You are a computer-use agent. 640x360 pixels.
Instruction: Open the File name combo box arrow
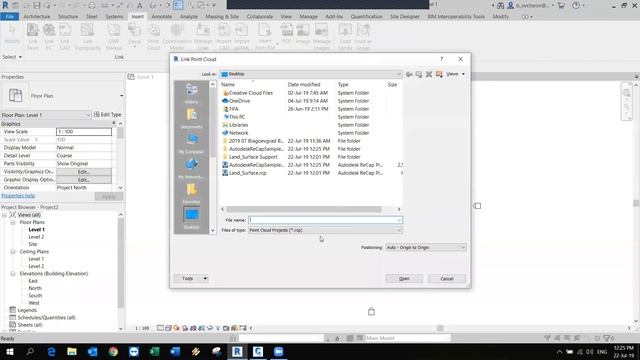[399, 220]
